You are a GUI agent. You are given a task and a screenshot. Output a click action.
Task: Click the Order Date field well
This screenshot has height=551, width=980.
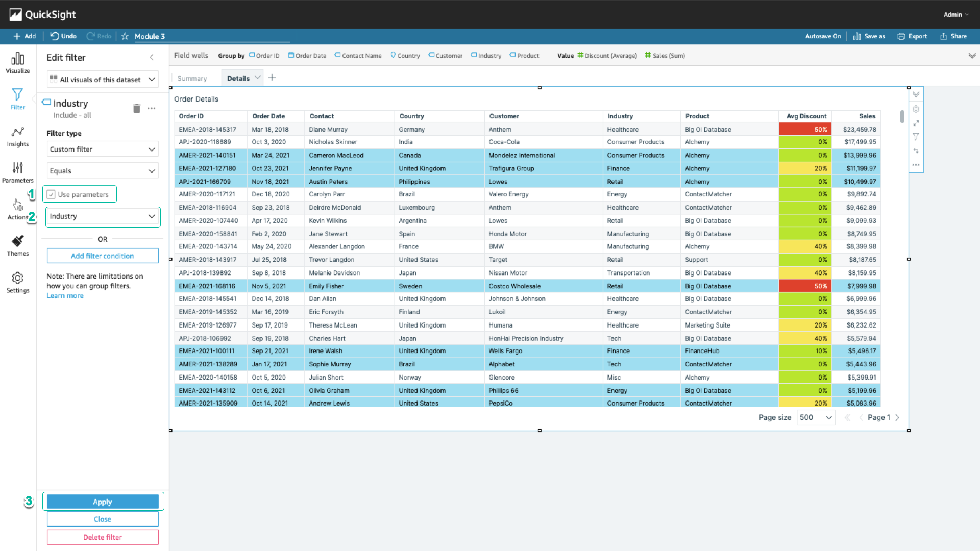tap(307, 56)
